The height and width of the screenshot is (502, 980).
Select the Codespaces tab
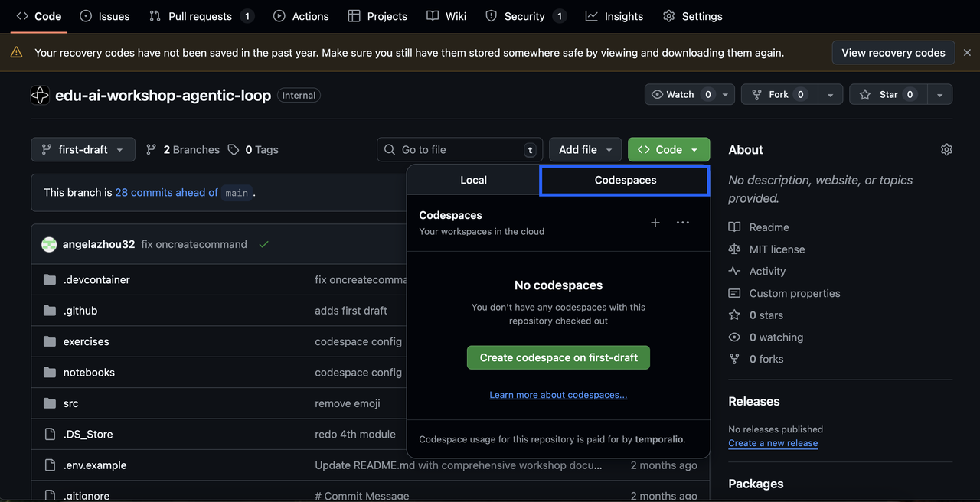[625, 180]
